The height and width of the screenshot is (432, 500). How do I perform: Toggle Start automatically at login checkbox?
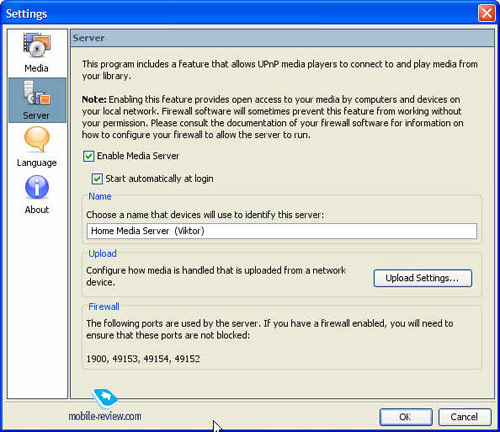(x=97, y=179)
